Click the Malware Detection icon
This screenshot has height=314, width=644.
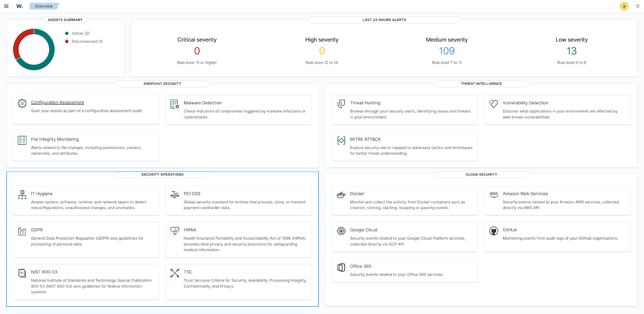(x=175, y=104)
